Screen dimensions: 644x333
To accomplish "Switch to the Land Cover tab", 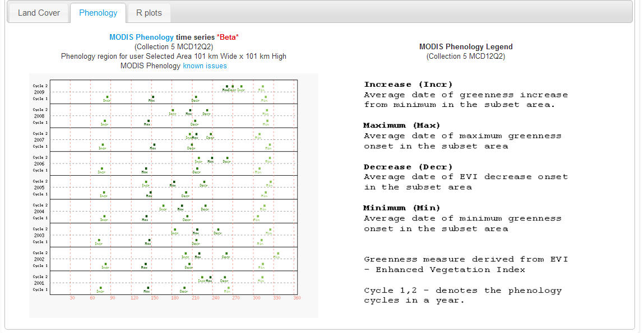I will tap(39, 13).
